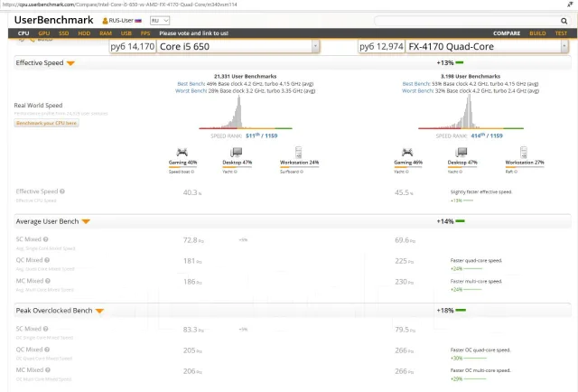Image resolution: width=578 pixels, height=392 pixels.
Task: Click the help icon next to Effective Speed
Action: 62,191
